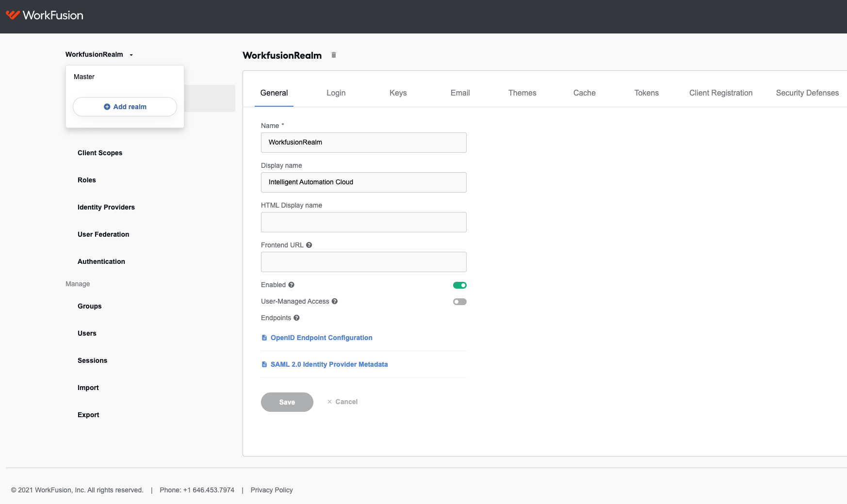
Task: Turn on User-Managed Access switch
Action: 460,302
